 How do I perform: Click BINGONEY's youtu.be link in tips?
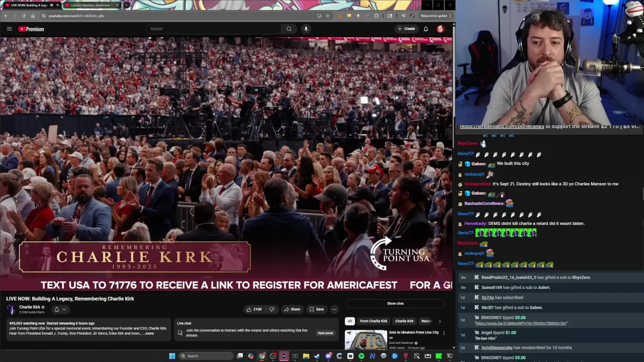521,323
